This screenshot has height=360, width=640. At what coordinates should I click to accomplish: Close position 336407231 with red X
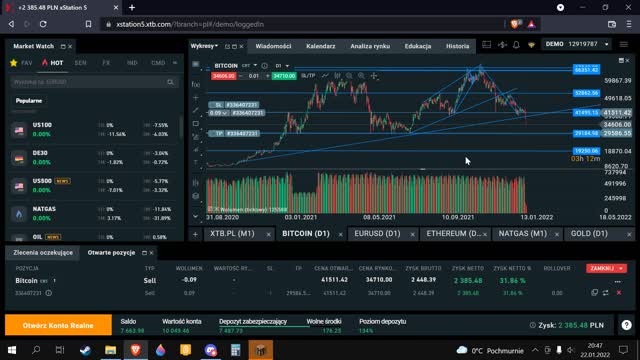click(619, 293)
